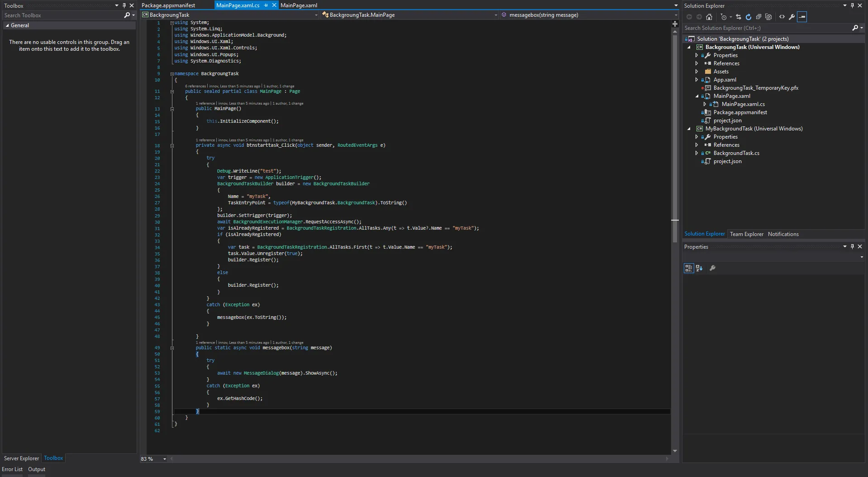Toggle the Categorized view in the Properties panel
Image resolution: width=868 pixels, height=477 pixels.
click(688, 268)
